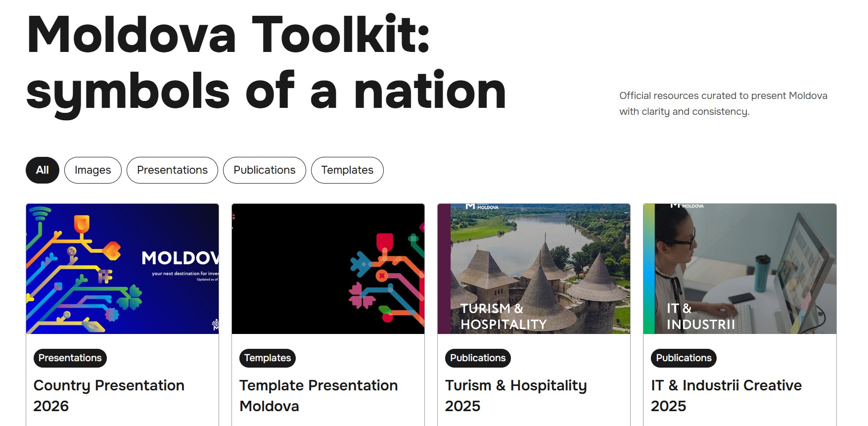Click the wifi symbol on Country Presentation cover
This screenshot has height=426, width=868.
point(40,214)
